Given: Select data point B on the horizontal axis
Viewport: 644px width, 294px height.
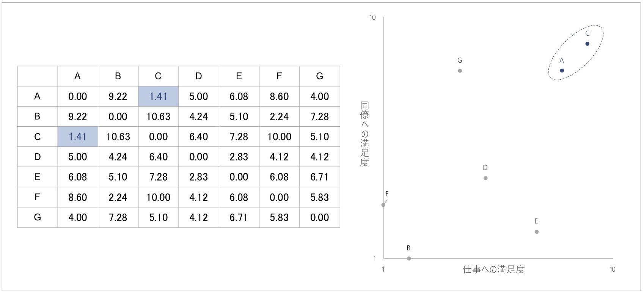Looking at the screenshot, I should click(409, 259).
